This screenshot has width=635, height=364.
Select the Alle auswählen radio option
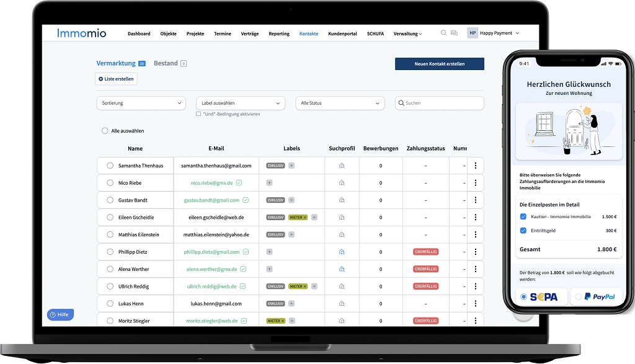[105, 131]
